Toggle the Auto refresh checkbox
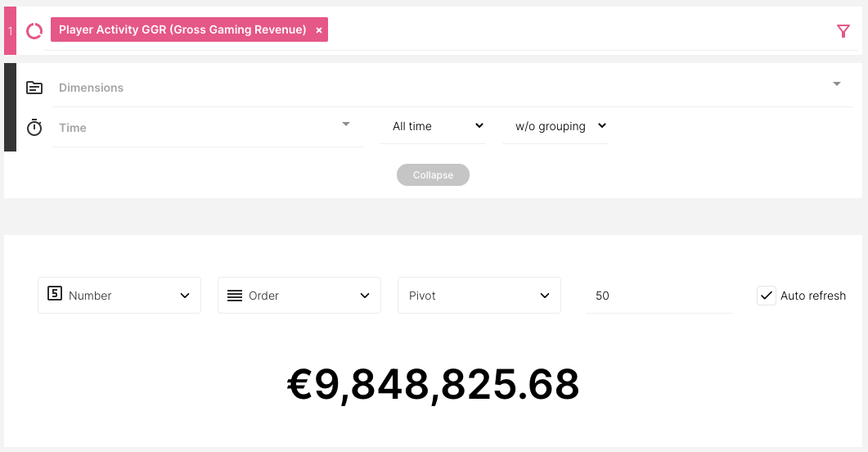This screenshot has height=452, width=868. [x=766, y=296]
